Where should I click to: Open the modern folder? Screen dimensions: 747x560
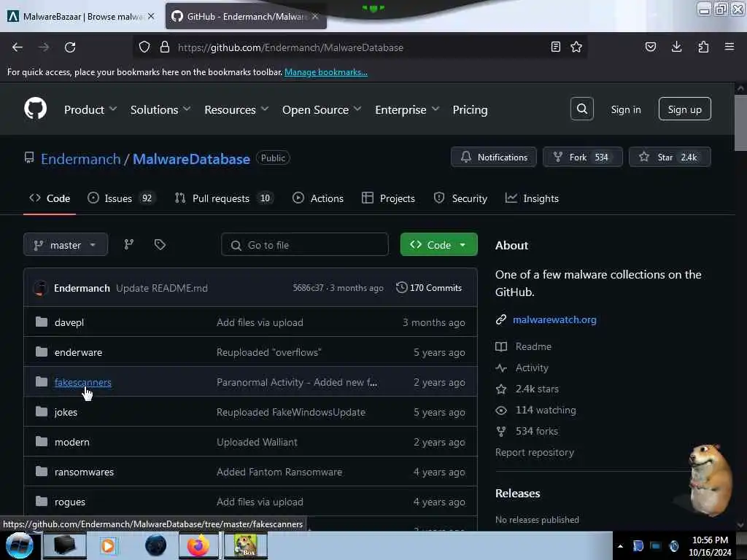[72, 442]
